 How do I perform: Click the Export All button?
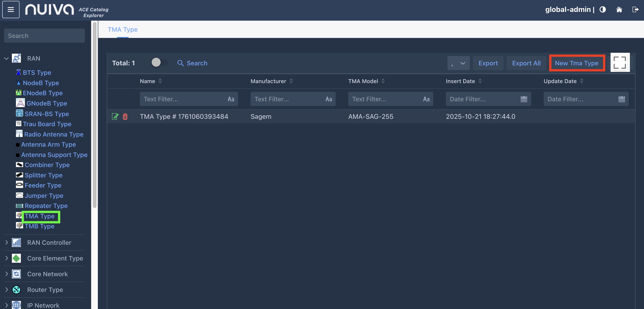526,63
